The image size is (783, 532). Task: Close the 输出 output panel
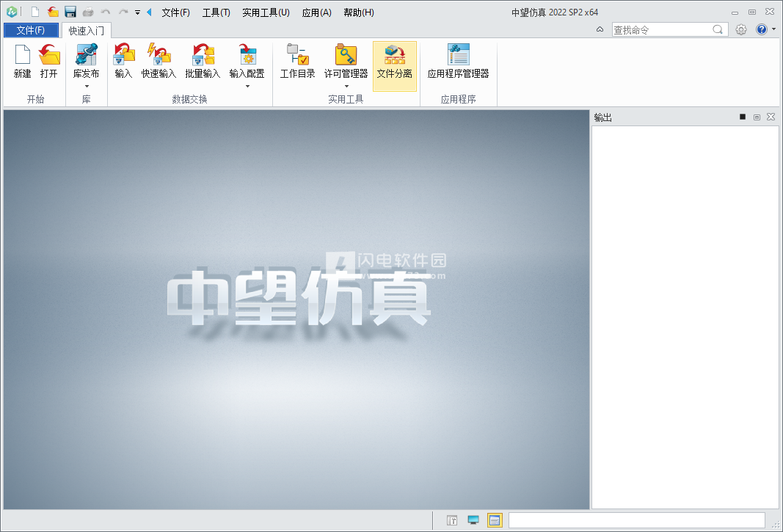coord(771,117)
